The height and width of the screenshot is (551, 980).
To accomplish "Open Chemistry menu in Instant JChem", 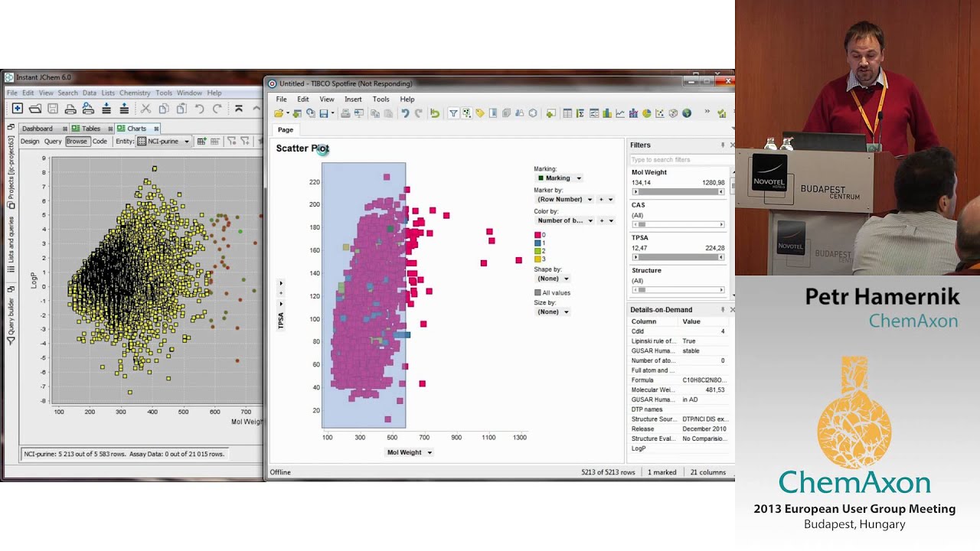I will [135, 93].
